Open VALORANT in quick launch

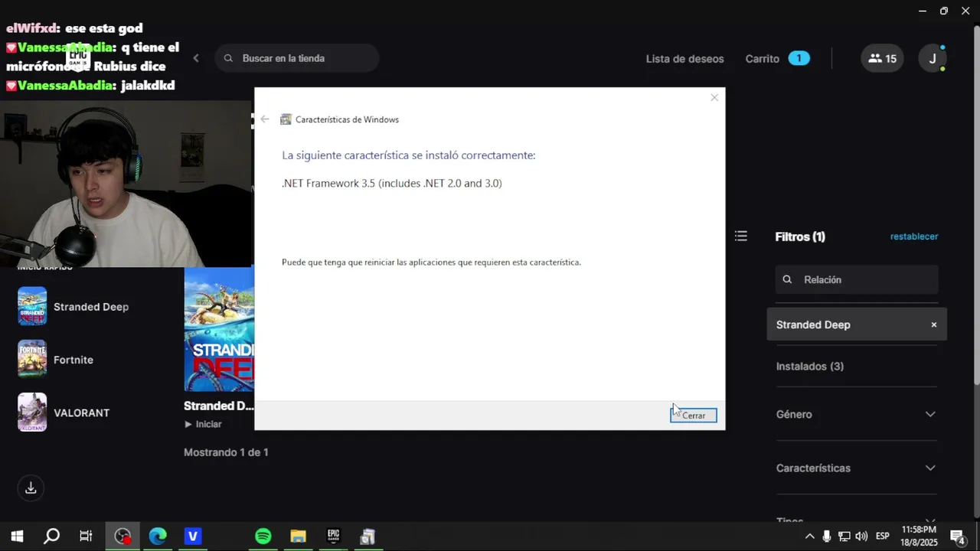[81, 412]
